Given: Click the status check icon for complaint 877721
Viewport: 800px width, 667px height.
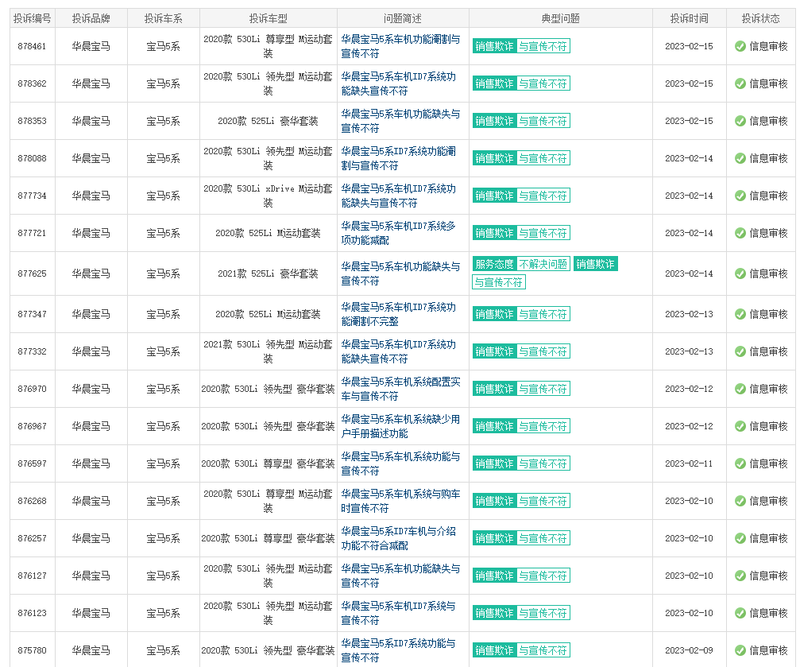Looking at the screenshot, I should [740, 233].
